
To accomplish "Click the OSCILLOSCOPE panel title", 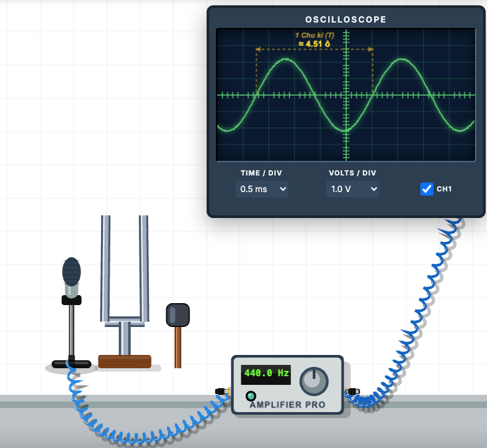I will (x=345, y=19).
